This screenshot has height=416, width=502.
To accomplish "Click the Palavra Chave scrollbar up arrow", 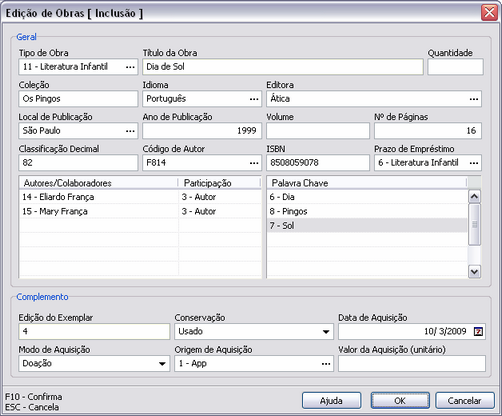I will click(474, 196).
